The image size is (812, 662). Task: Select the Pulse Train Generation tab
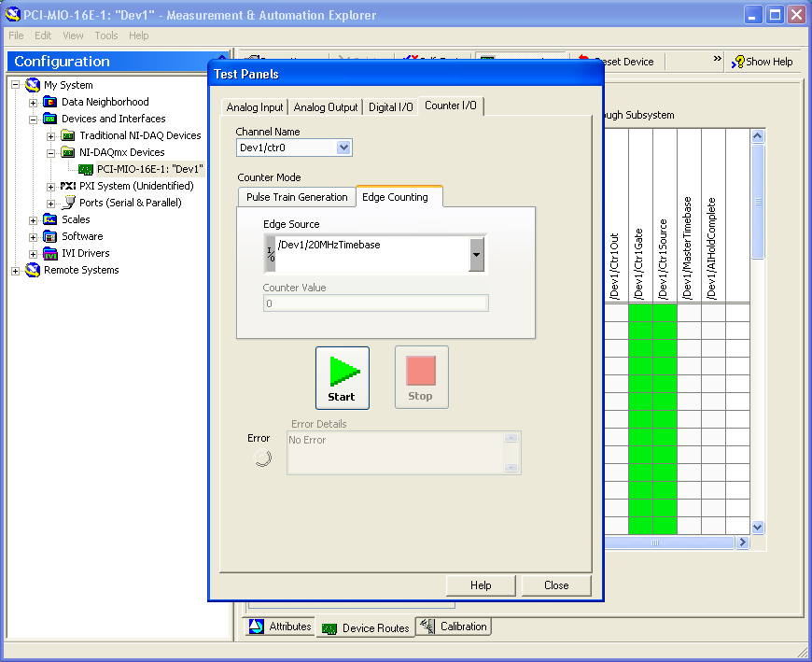click(297, 197)
